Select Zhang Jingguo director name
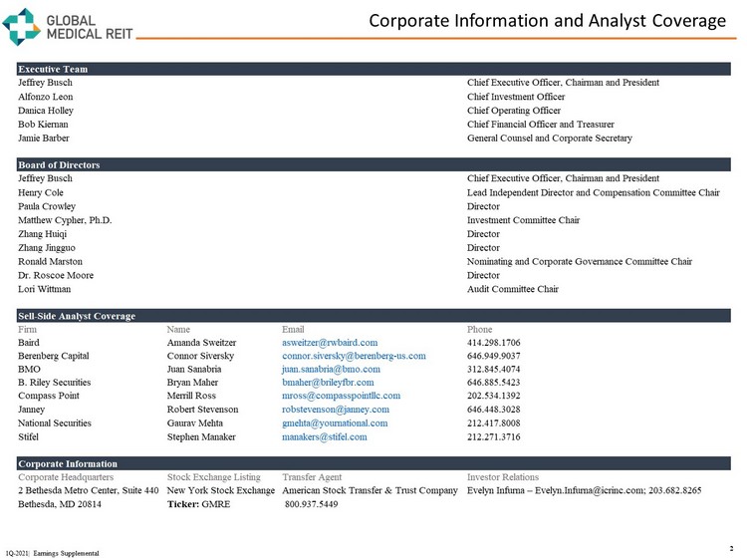 [x=47, y=248]
